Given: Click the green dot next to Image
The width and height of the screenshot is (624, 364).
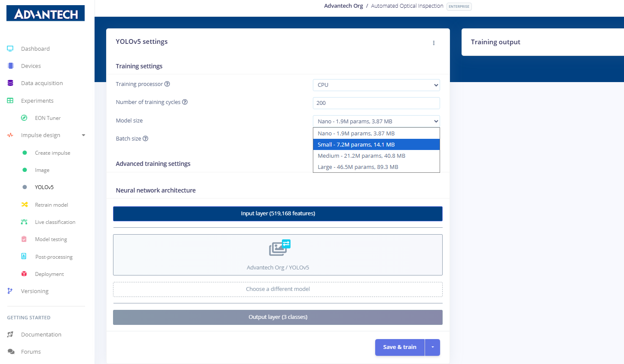Looking at the screenshot, I should (x=24, y=170).
